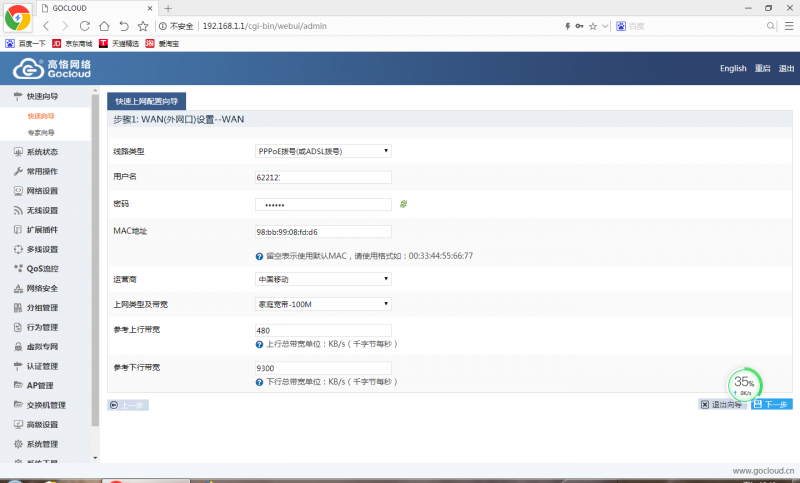Select 专家向导 sub-item in sidebar

point(41,133)
